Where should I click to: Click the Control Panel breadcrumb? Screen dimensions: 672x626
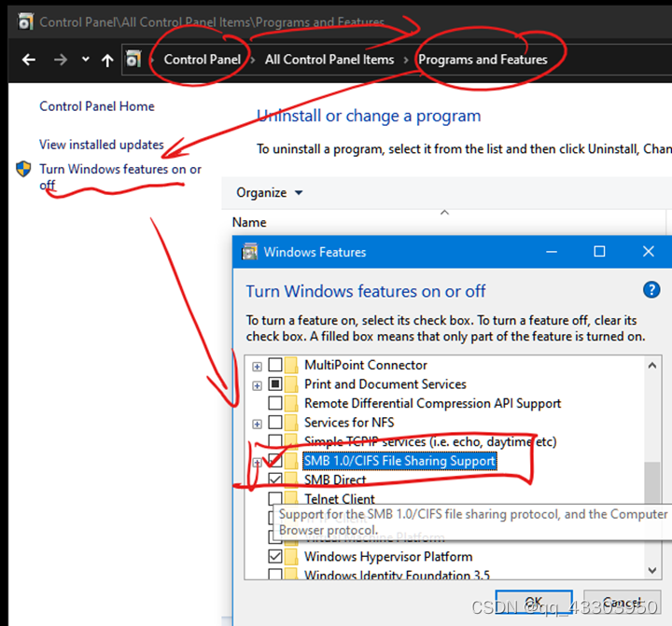[x=202, y=59]
